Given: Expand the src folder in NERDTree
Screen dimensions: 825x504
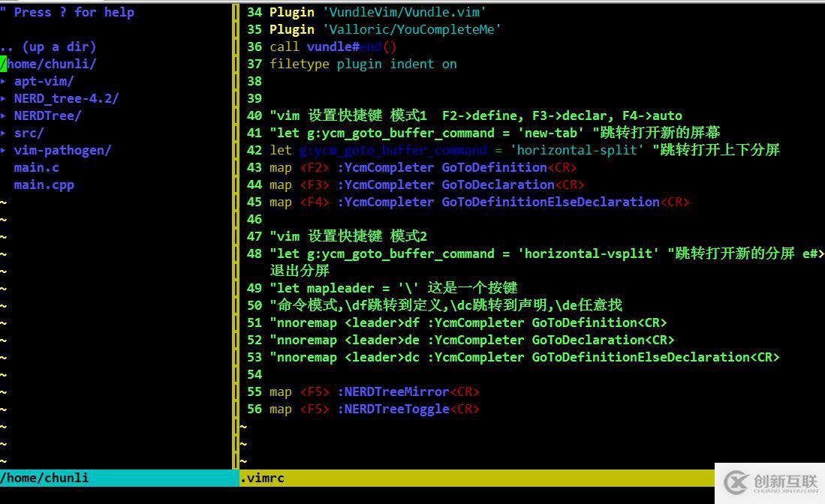Looking at the screenshot, I should 29,133.
